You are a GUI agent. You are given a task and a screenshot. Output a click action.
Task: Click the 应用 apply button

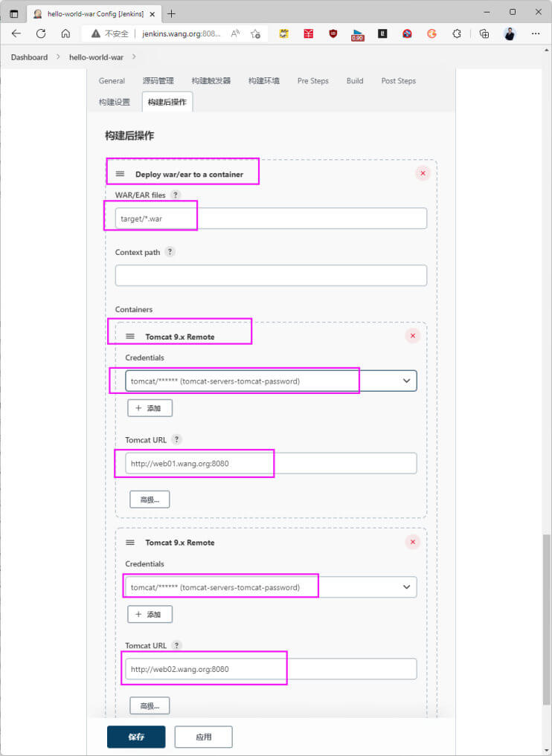tap(203, 737)
